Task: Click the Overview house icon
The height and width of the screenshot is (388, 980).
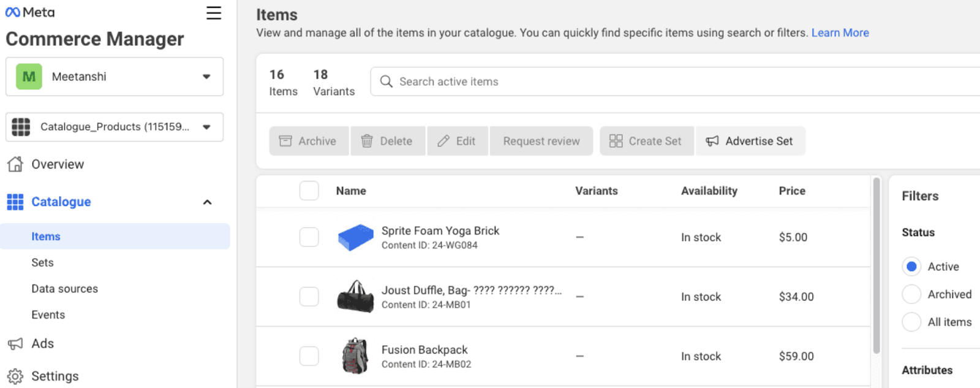Action: point(15,164)
